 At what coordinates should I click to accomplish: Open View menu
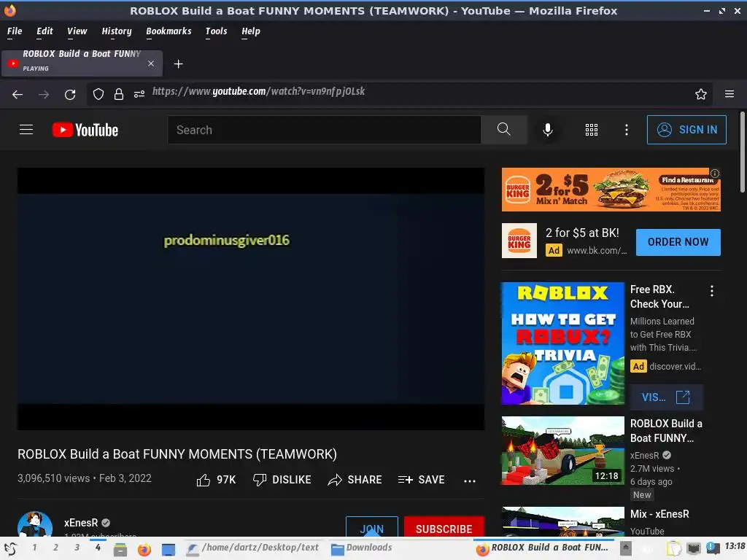coord(77,31)
